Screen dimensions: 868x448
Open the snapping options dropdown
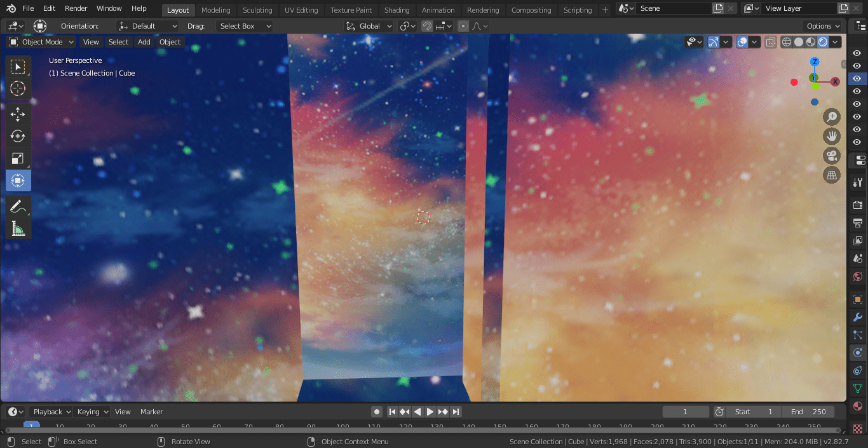pyautogui.click(x=444, y=26)
